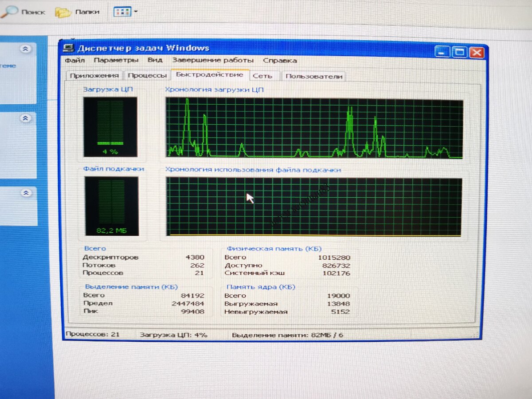
Task: Click the Потоков value 262
Action: click(197, 265)
